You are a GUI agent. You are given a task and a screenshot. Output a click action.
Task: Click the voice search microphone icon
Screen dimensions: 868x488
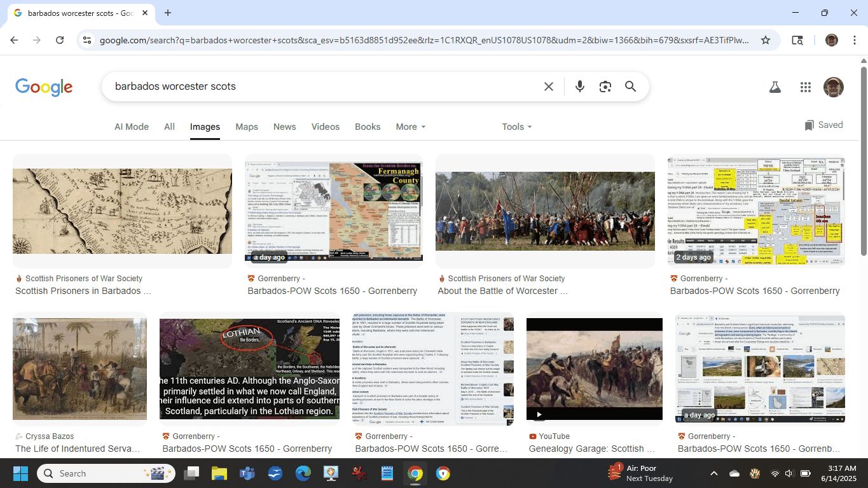coord(579,87)
